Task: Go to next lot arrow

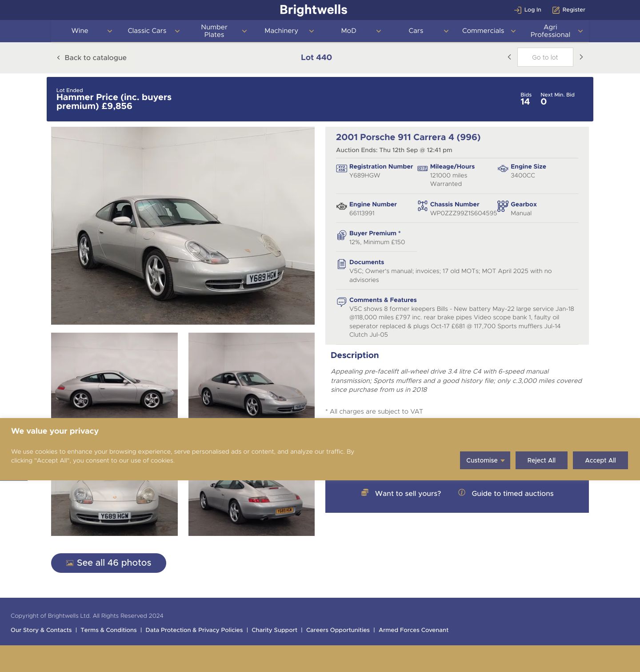Action: [x=581, y=57]
